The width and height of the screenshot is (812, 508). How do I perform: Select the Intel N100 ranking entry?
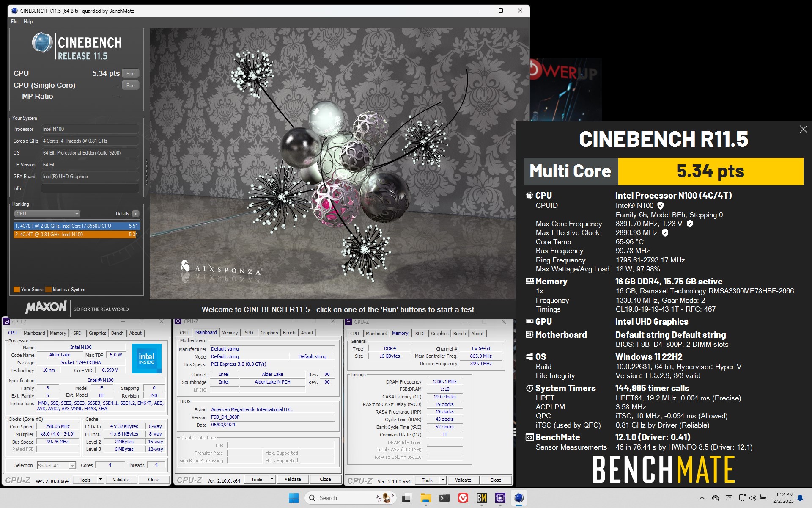click(x=76, y=235)
